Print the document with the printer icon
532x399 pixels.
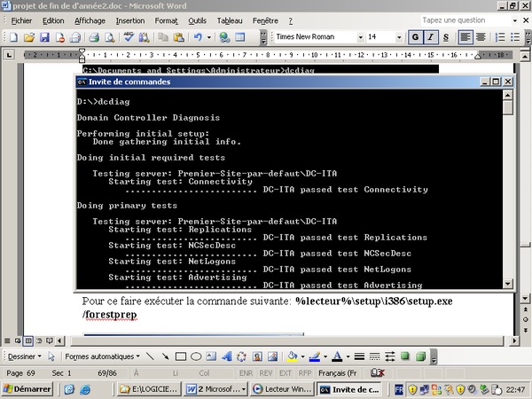(x=94, y=37)
